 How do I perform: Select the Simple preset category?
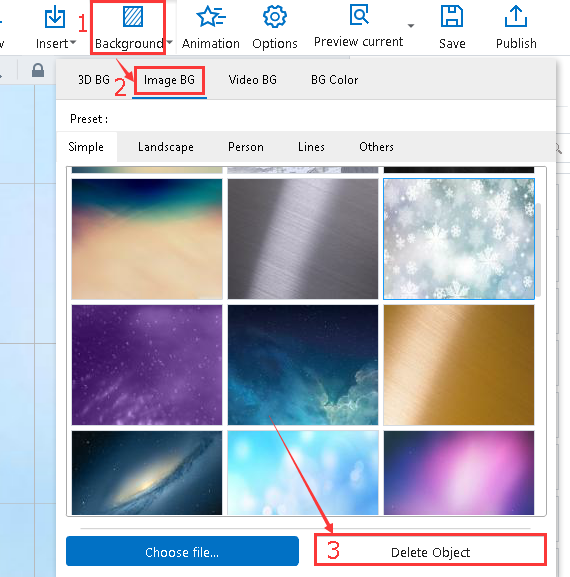coord(86,147)
